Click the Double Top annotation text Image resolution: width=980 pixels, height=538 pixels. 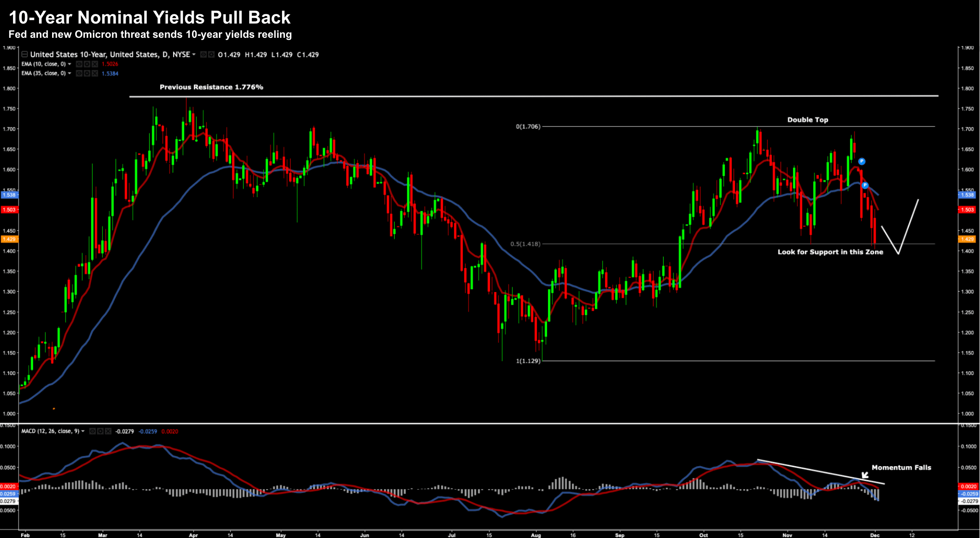coord(807,120)
